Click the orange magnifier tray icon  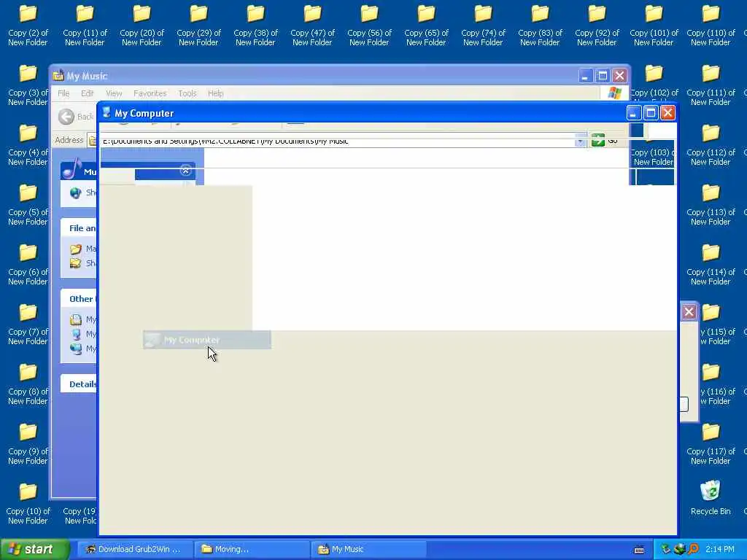click(693, 549)
